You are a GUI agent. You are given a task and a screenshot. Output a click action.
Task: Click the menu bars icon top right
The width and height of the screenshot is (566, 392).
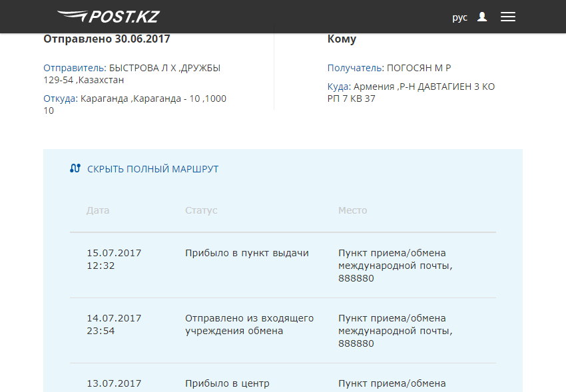click(508, 17)
